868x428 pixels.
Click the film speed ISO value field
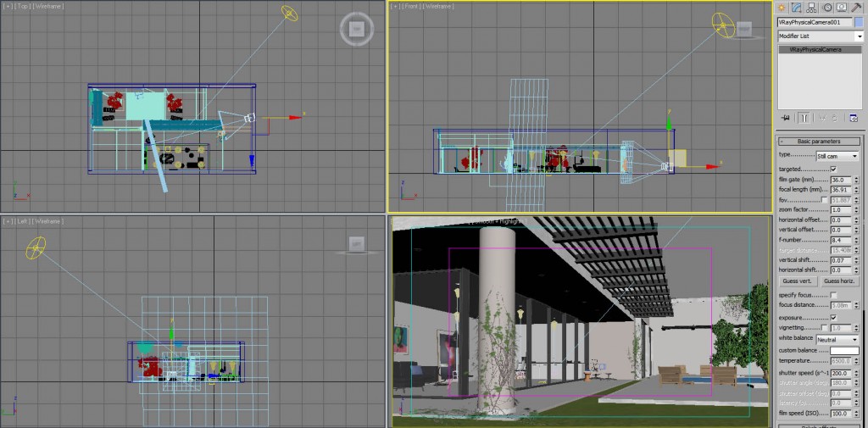(x=841, y=414)
